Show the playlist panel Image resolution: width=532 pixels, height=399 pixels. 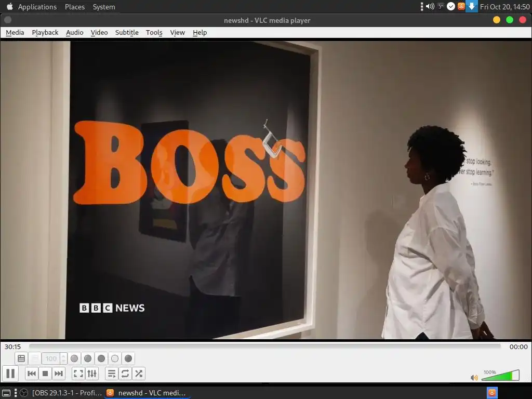pos(111,374)
